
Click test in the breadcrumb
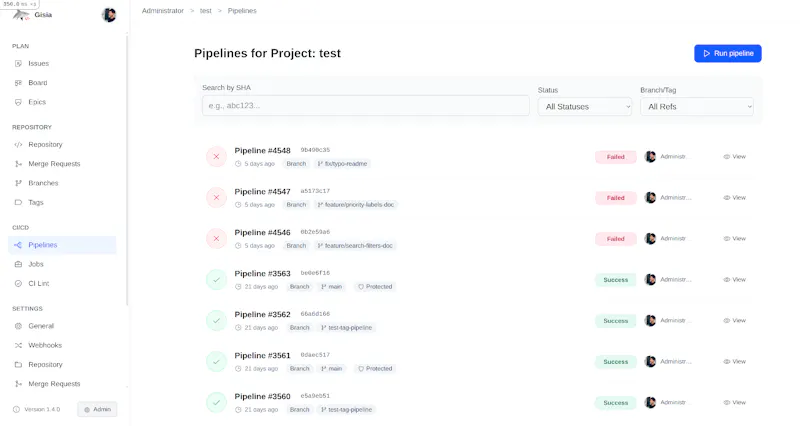pyautogui.click(x=206, y=11)
